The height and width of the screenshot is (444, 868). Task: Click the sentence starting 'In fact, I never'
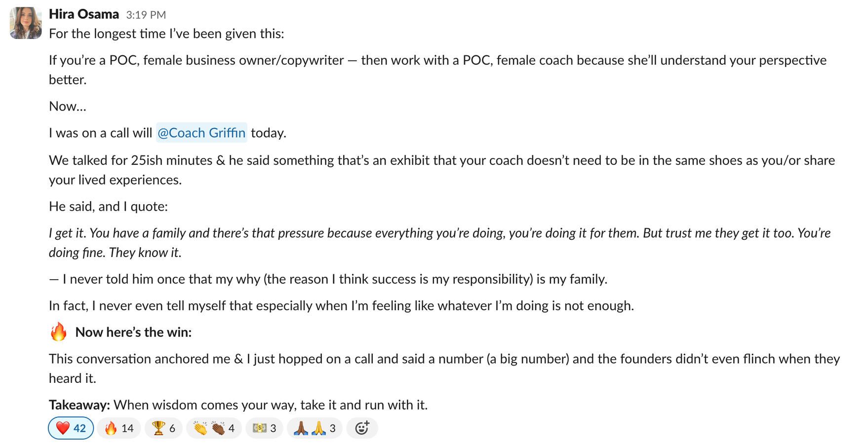[x=341, y=306]
